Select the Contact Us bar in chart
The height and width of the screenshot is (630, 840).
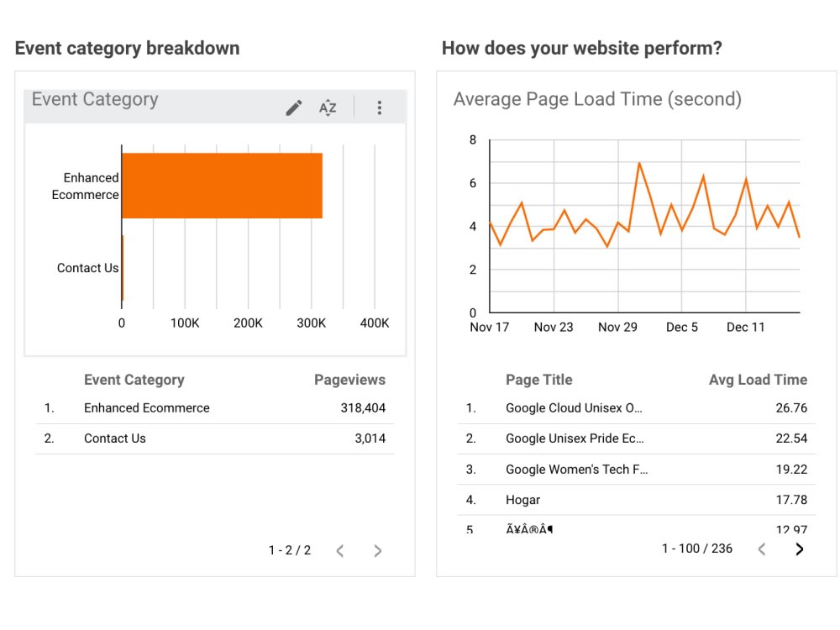pyautogui.click(x=123, y=268)
